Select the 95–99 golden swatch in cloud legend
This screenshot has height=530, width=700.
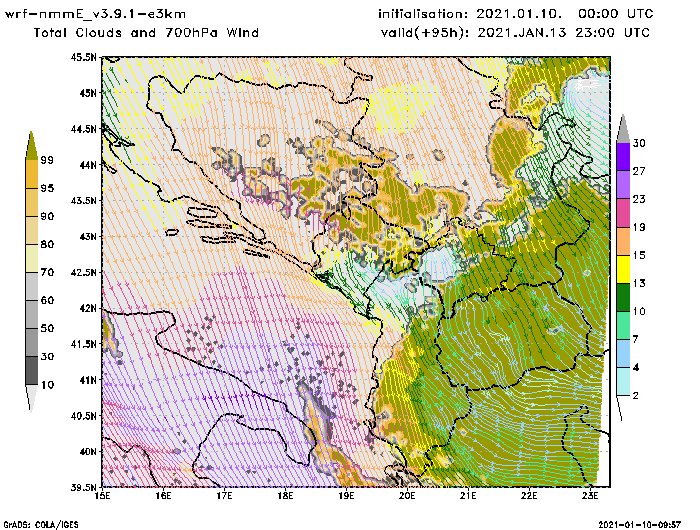click(31, 174)
